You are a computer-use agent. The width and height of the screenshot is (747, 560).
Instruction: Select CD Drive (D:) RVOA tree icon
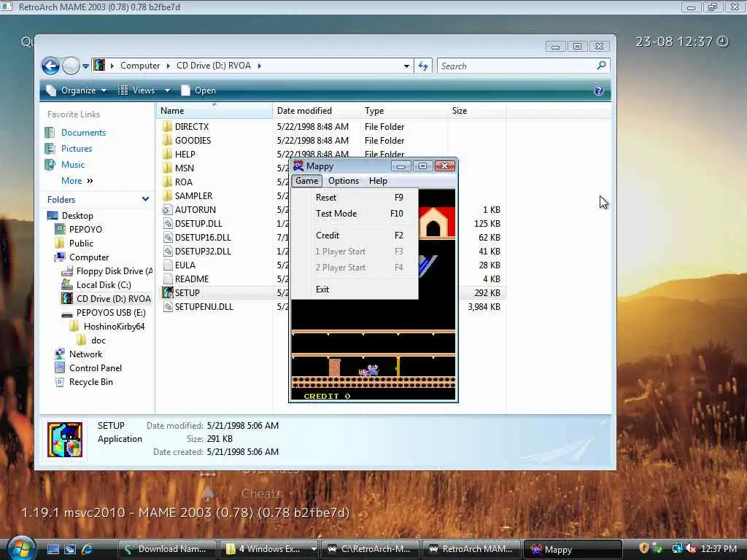tap(67, 298)
